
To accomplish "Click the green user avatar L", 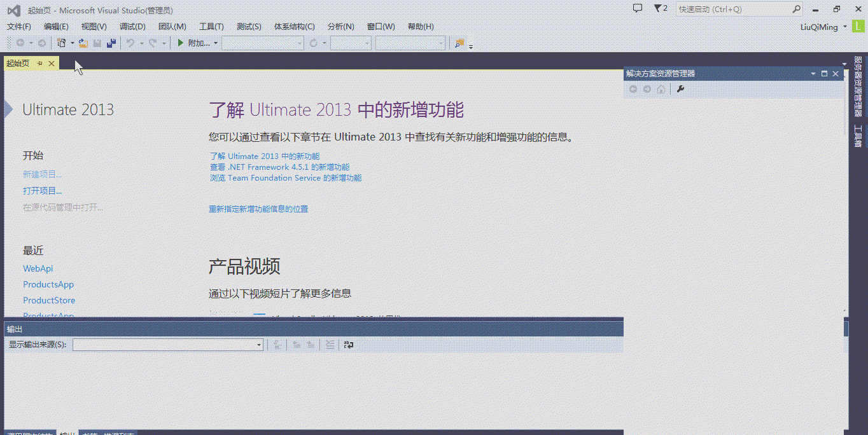I will 859,26.
